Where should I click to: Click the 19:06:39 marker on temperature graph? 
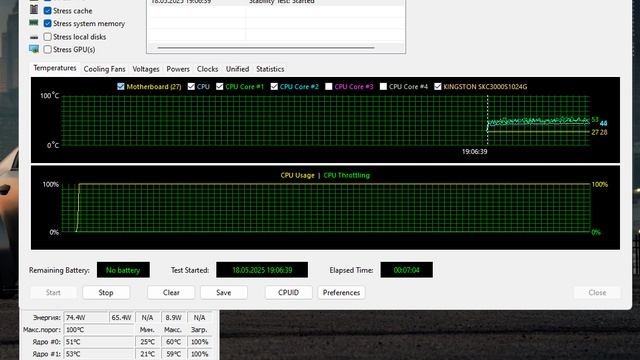(x=474, y=151)
